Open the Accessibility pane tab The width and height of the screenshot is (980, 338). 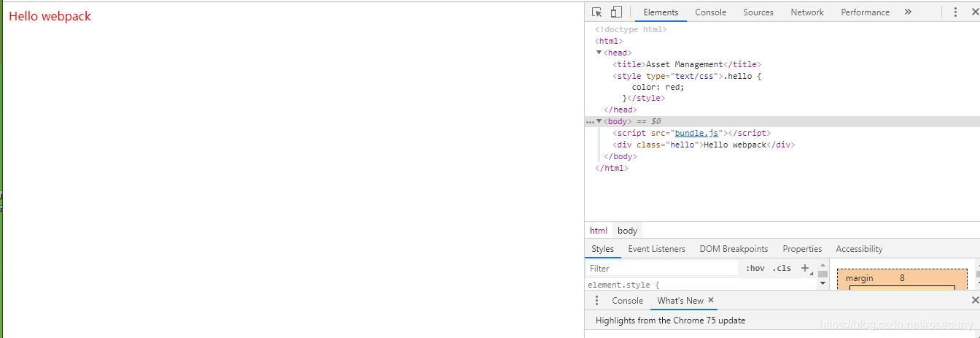pyautogui.click(x=859, y=249)
